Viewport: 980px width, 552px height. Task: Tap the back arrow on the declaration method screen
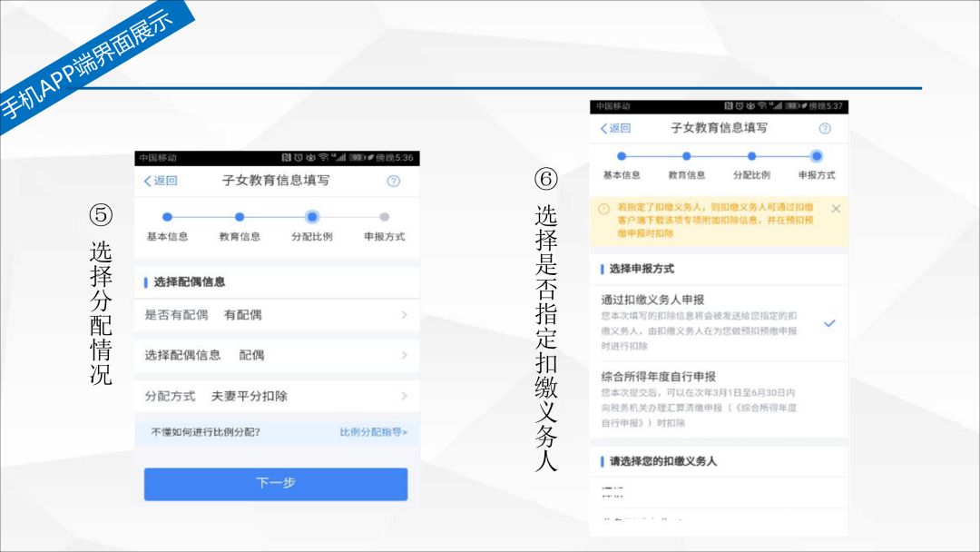click(614, 129)
